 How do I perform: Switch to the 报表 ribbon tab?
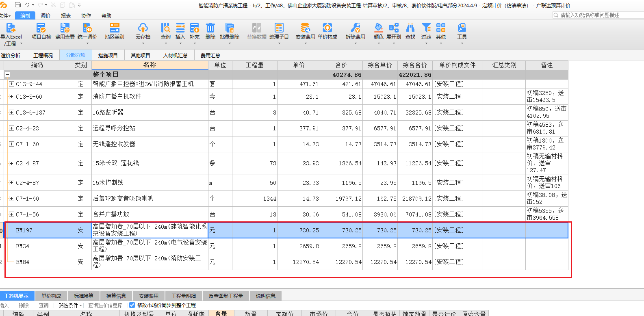pos(66,15)
